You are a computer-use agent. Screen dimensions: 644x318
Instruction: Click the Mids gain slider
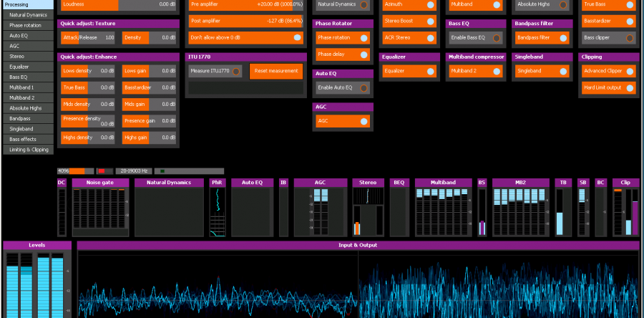(x=149, y=105)
